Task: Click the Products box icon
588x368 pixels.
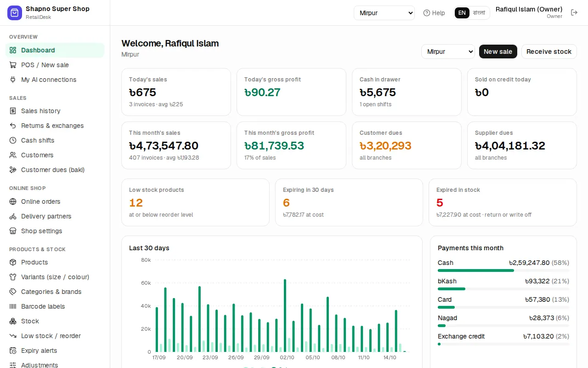Action: point(13,262)
